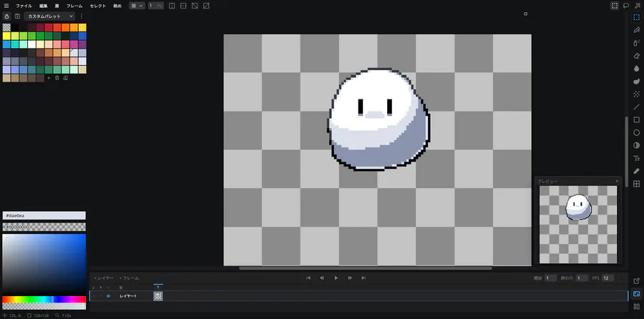
Task: Open the カスタムパレット dropdown
Action: pos(49,16)
